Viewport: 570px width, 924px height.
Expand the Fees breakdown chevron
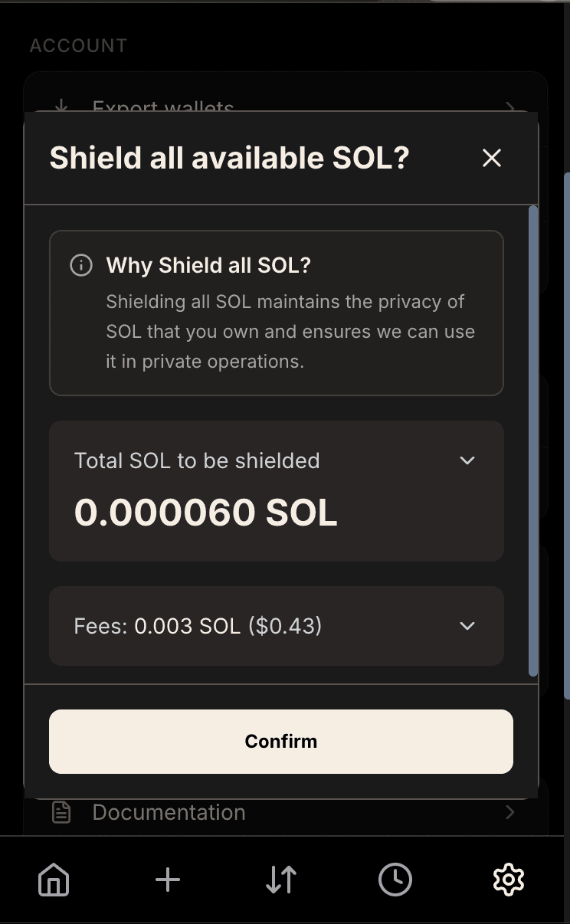tap(467, 626)
